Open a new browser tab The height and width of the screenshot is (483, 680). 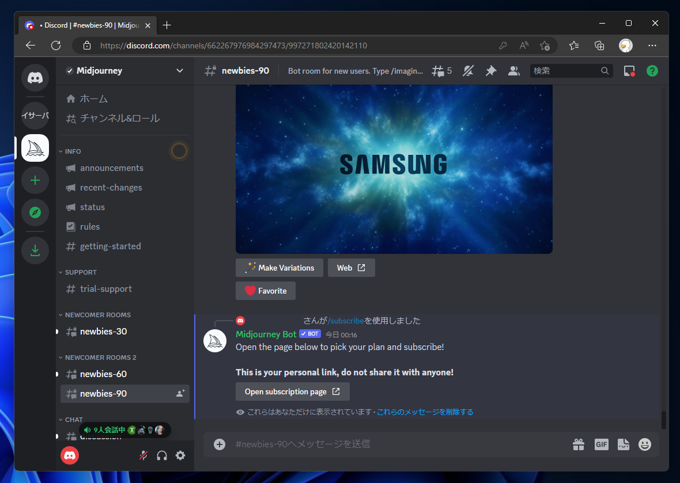(x=167, y=25)
